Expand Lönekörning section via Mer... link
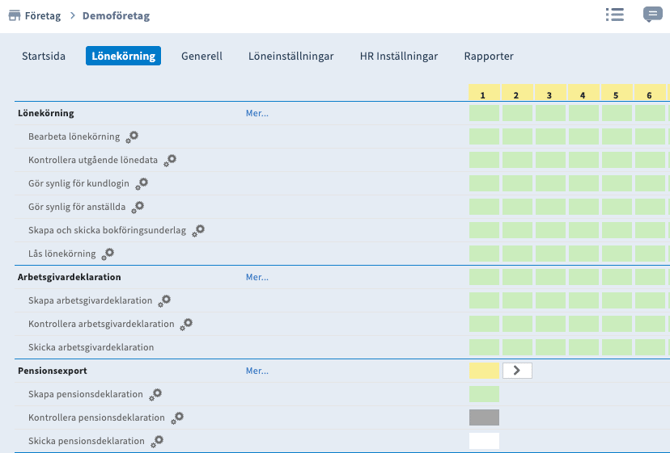This screenshot has height=453, width=670. [x=257, y=113]
